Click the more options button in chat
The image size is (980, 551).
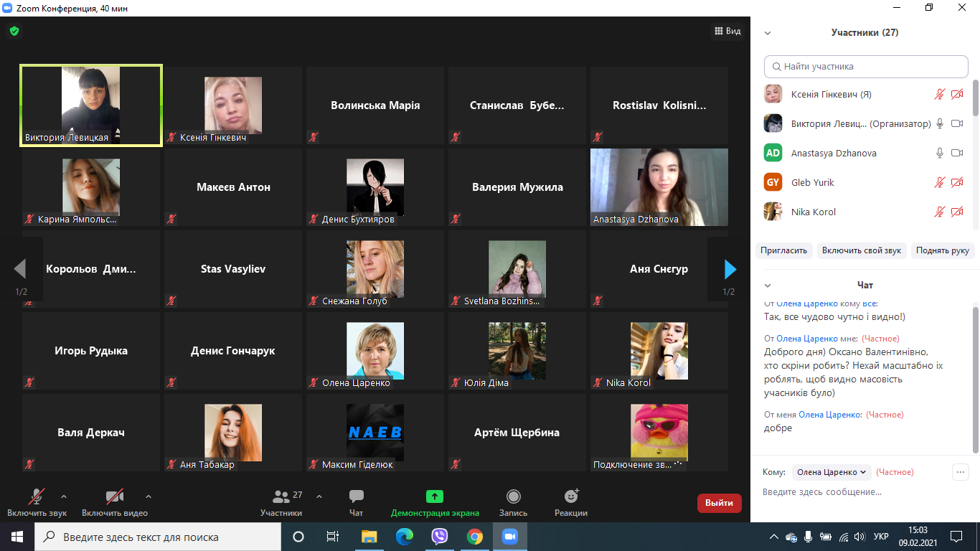tap(960, 472)
